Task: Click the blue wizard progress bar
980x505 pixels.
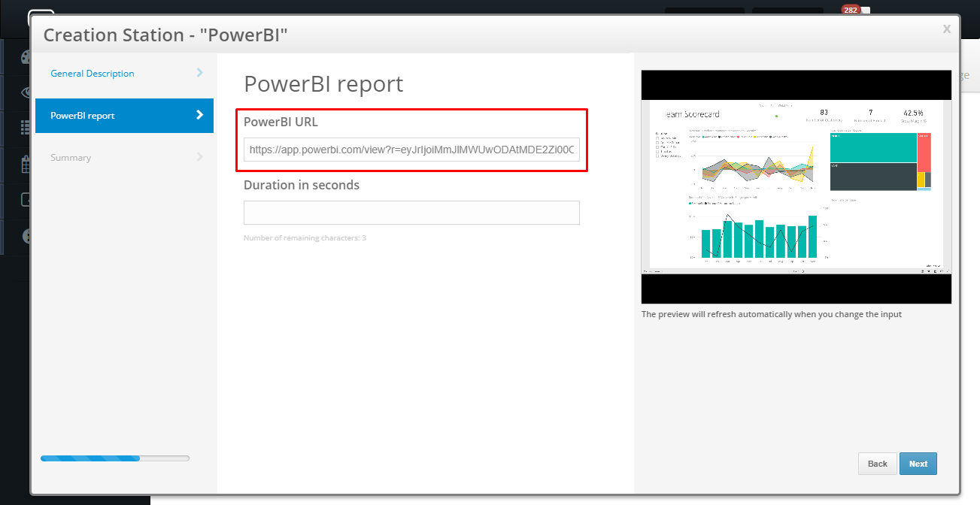Action: [x=115, y=458]
